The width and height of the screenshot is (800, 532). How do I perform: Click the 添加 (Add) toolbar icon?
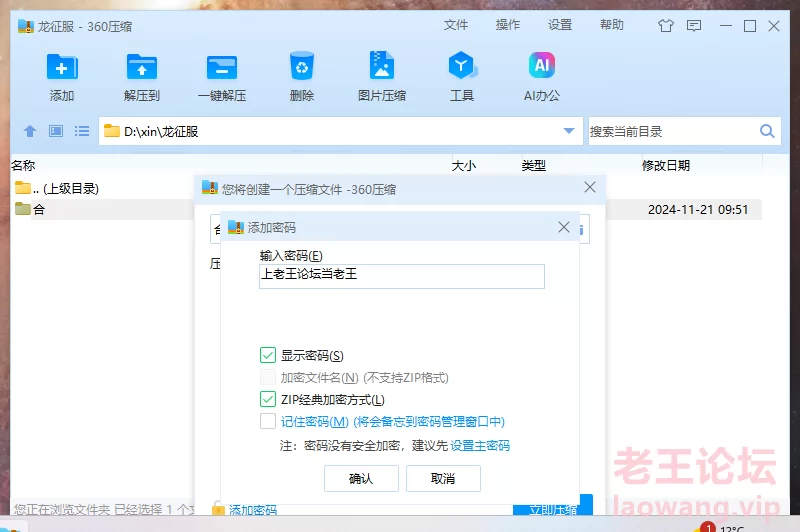62,67
